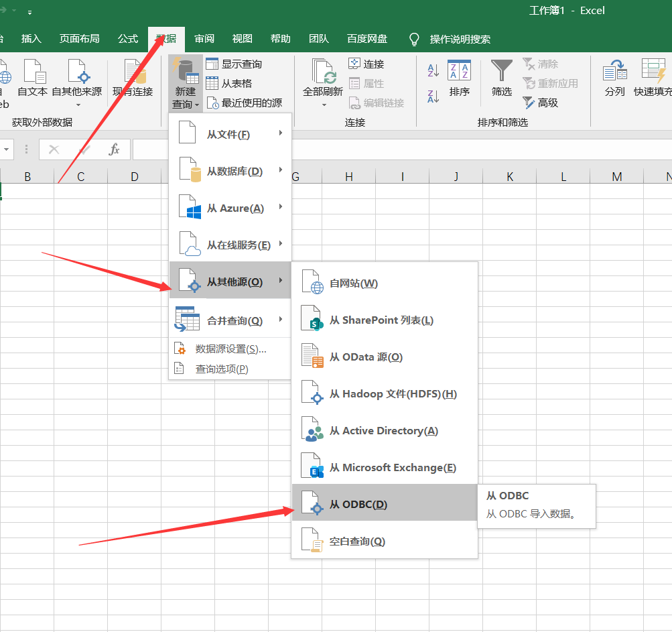Click the cancel X in formula bar
The width and height of the screenshot is (672, 632).
click(54, 149)
